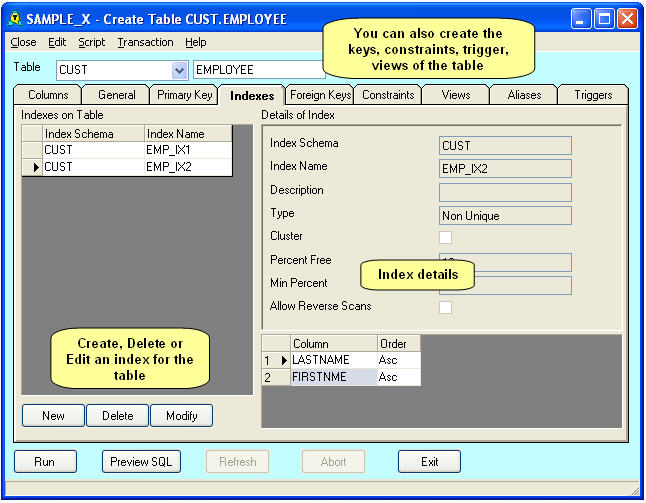Click the Column header in index columns grid

point(334,344)
